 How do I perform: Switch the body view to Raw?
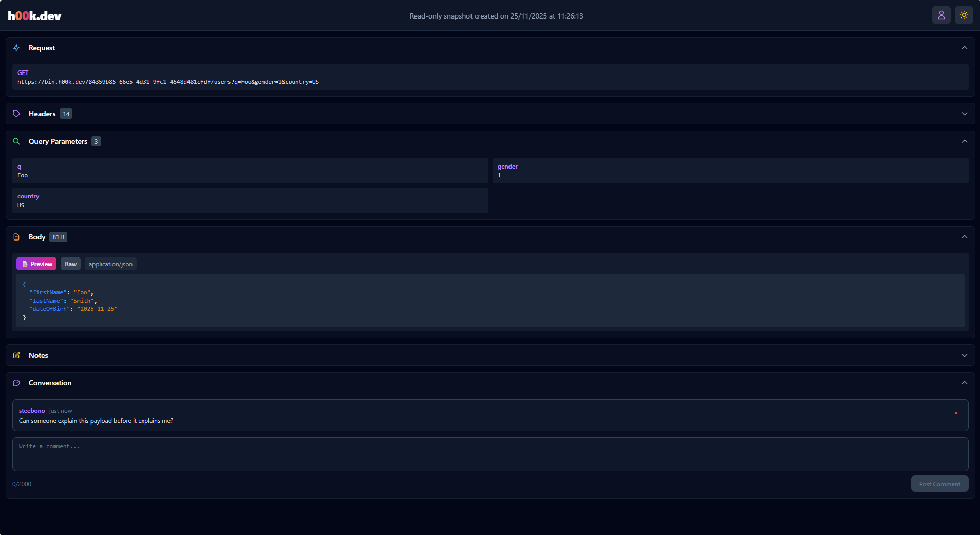coord(70,264)
